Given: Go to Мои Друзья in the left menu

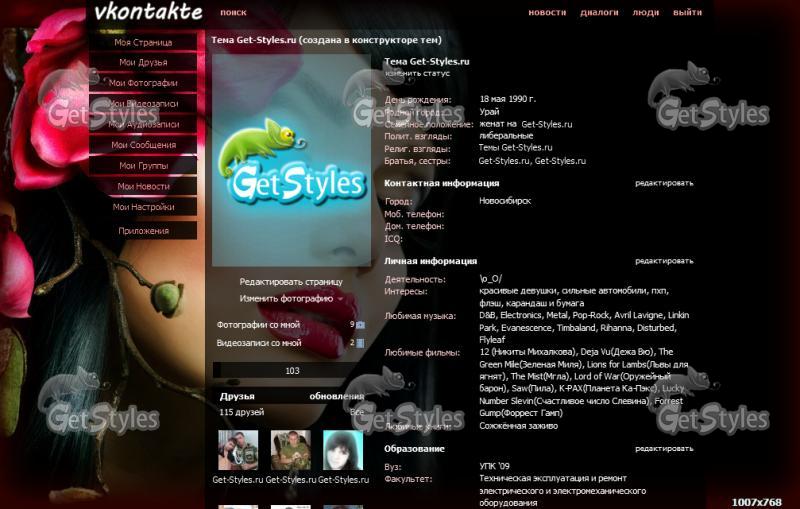Looking at the screenshot, I should click(143, 63).
